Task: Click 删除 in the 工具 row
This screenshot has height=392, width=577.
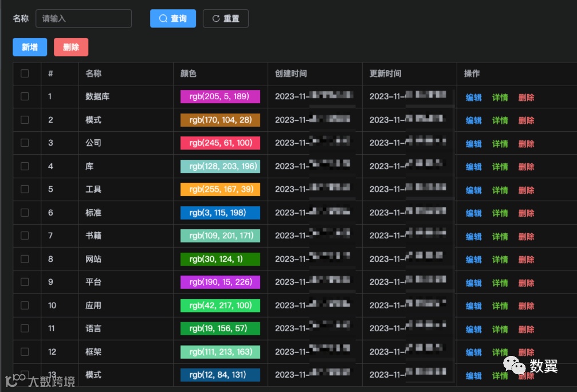Action: tap(526, 190)
